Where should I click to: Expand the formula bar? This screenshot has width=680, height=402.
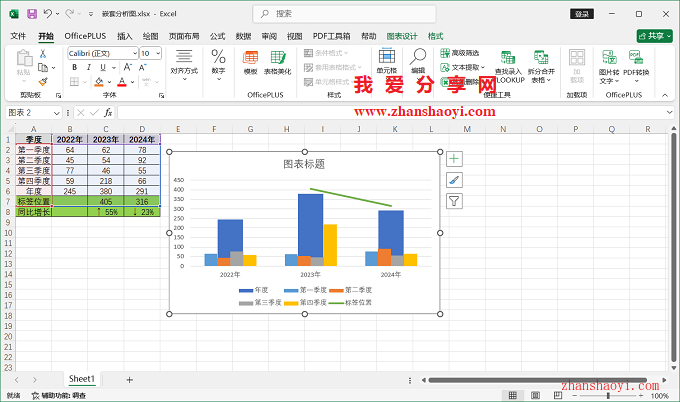669,113
